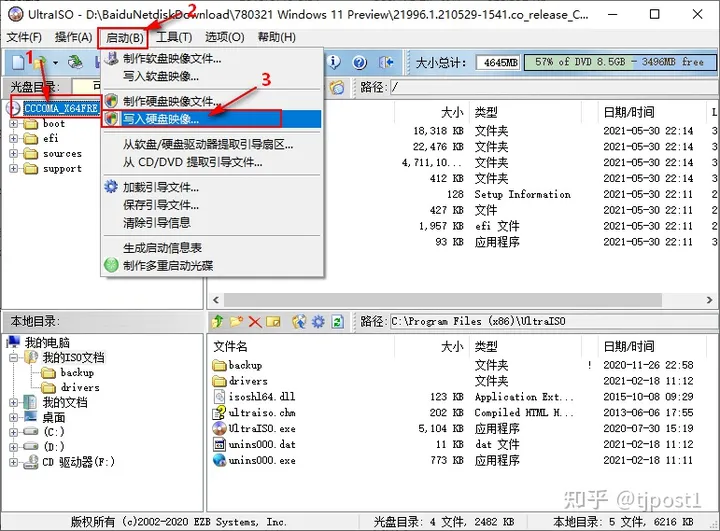Expand the (C:) drive node
Image resolution: width=720 pixels, height=531 pixels.
[x=13, y=432]
